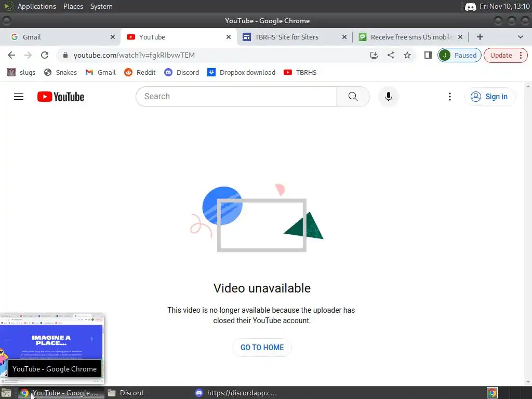
Task: Open Reddit bookmark
Action: pos(140,72)
